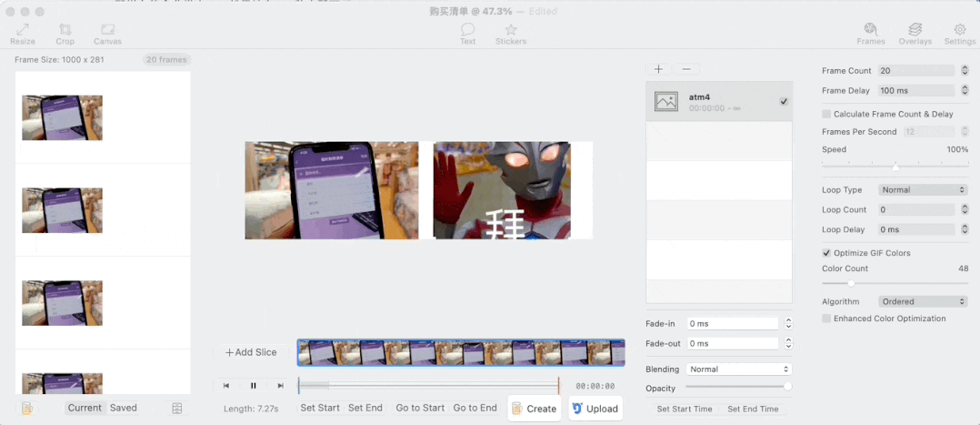Screen dimensions: 980x425
Task: Enable Calculate Frame Count & Delay
Action: coord(826,114)
